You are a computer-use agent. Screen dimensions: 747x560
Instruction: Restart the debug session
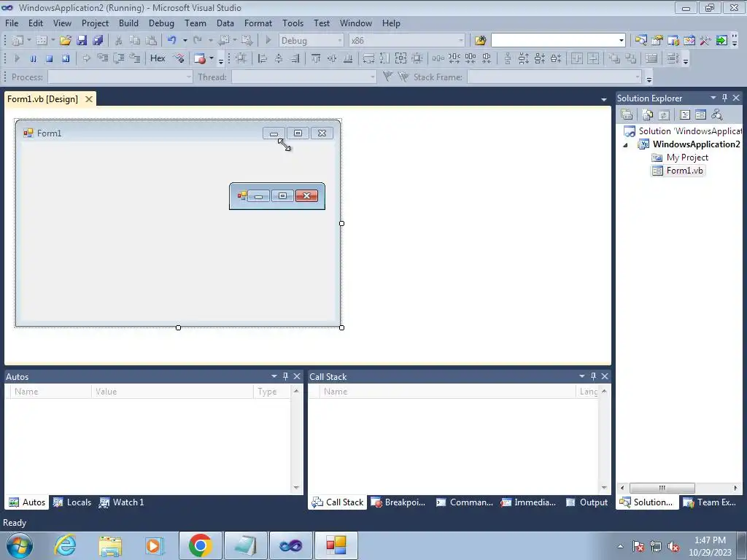pos(65,58)
